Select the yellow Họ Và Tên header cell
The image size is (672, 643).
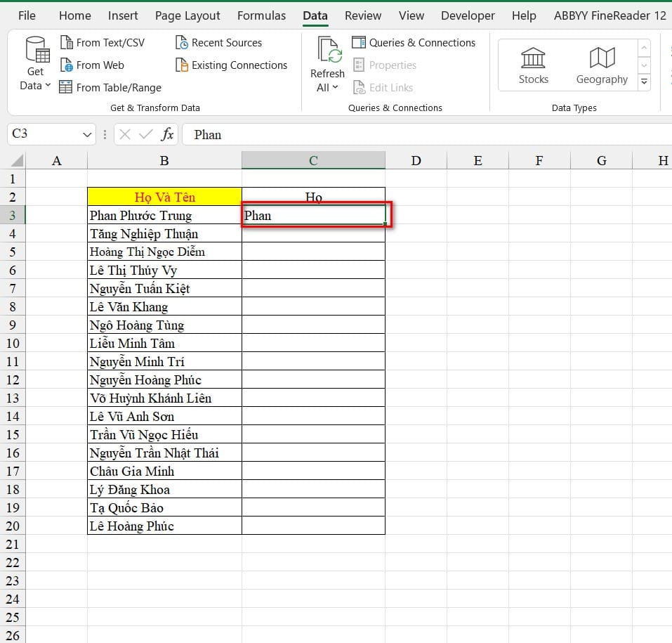pos(164,197)
